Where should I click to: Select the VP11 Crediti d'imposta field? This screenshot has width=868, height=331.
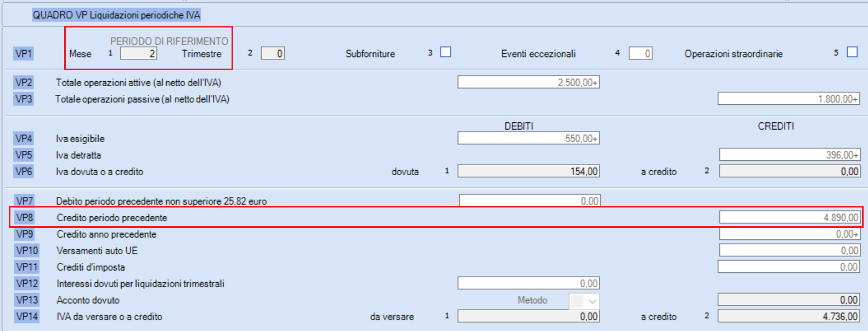pos(788,267)
